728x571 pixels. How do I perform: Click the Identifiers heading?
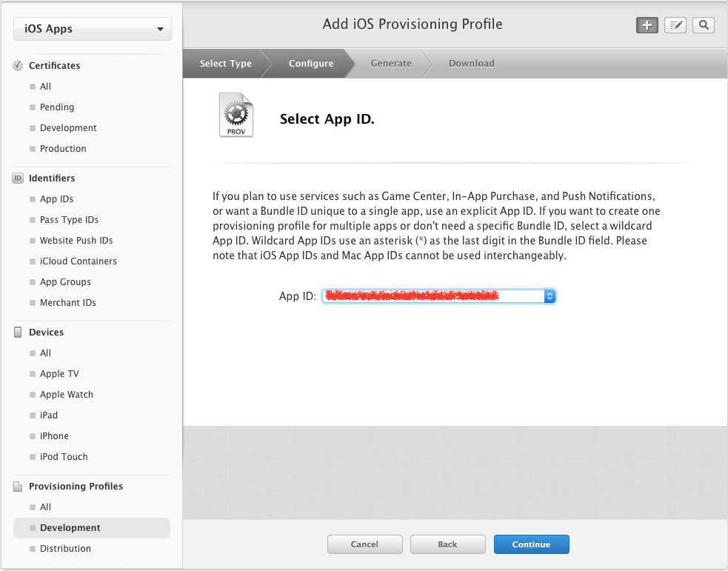[52, 178]
